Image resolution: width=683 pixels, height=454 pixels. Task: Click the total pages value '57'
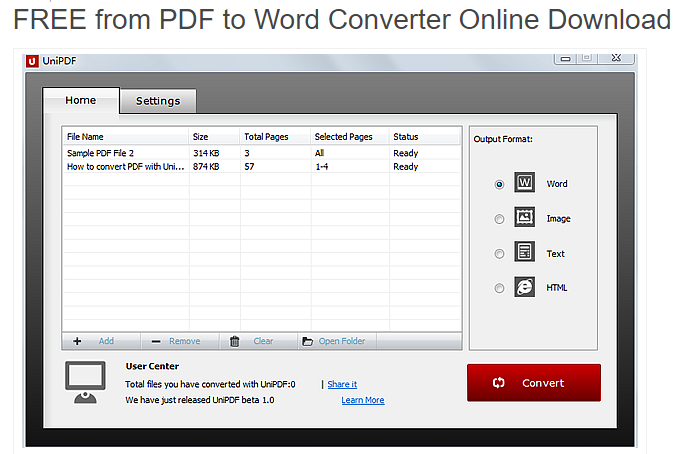click(249, 166)
